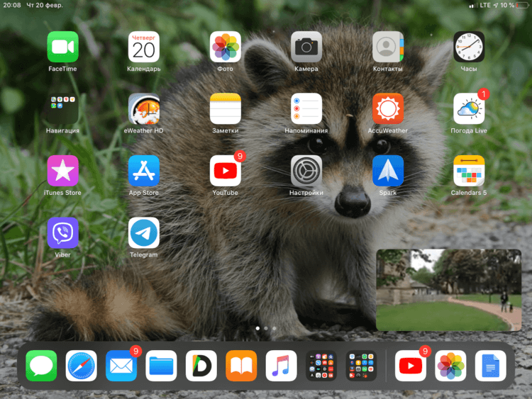Open recent Photos app in dock
The width and height of the screenshot is (532, 399).
click(x=450, y=366)
